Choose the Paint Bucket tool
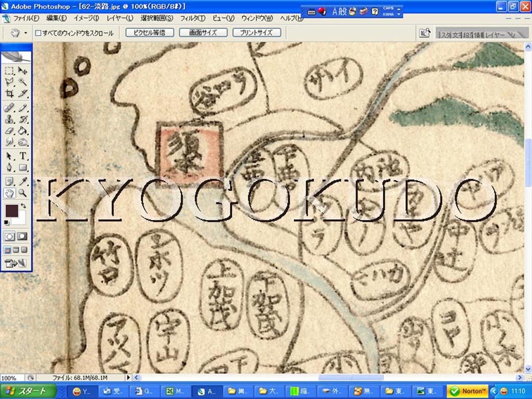532x399 pixels. coord(22,130)
